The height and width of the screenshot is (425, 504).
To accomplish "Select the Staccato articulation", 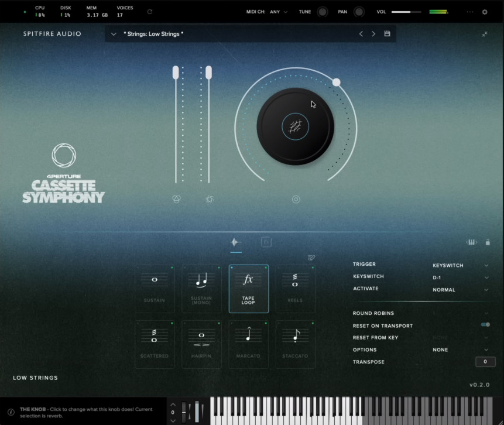I will click(x=296, y=344).
